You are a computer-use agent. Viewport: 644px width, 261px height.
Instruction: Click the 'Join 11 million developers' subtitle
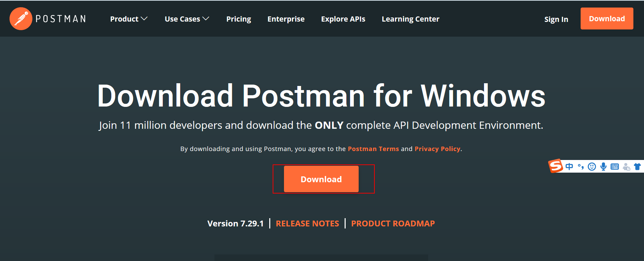321,125
